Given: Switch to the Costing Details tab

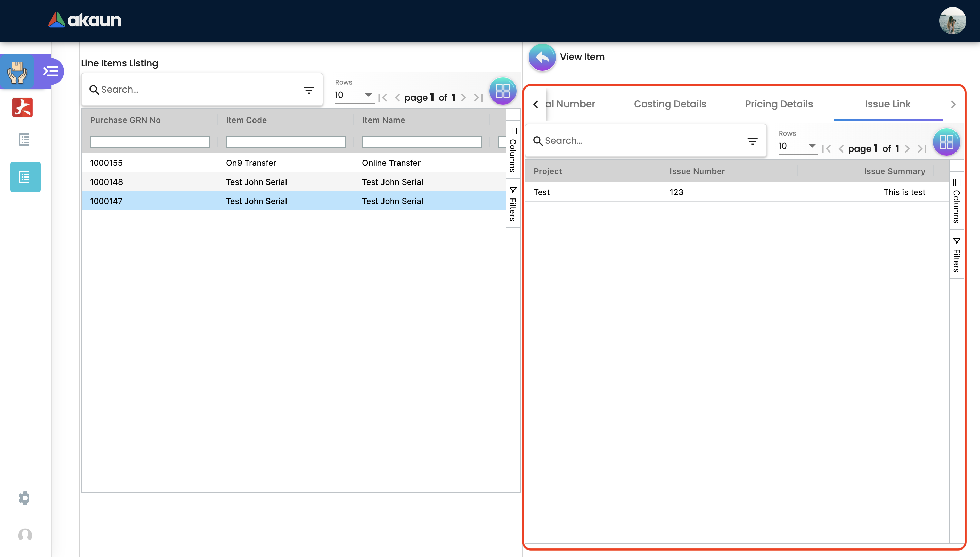Looking at the screenshot, I should click(x=670, y=104).
